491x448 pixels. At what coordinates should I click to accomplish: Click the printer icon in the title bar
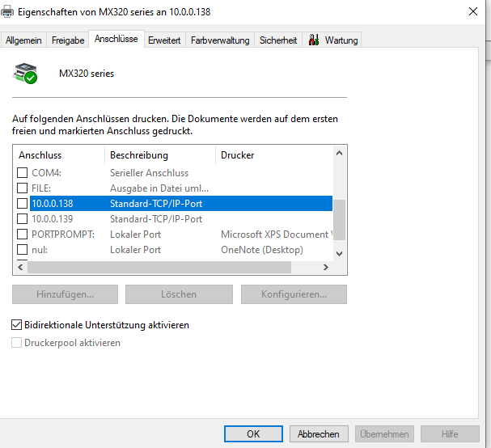click(x=7, y=12)
